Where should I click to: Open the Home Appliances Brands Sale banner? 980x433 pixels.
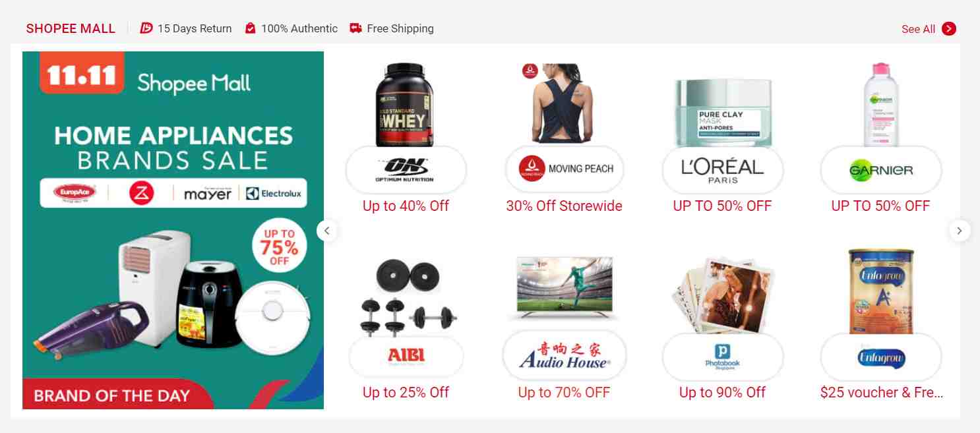(173, 230)
